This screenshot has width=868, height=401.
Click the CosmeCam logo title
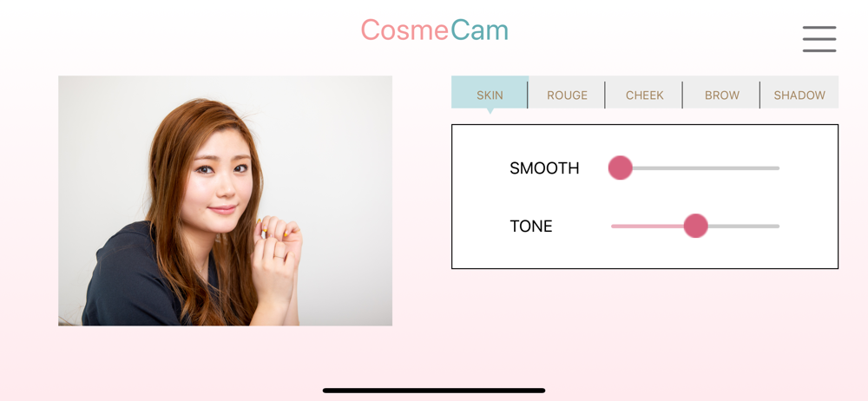(435, 30)
